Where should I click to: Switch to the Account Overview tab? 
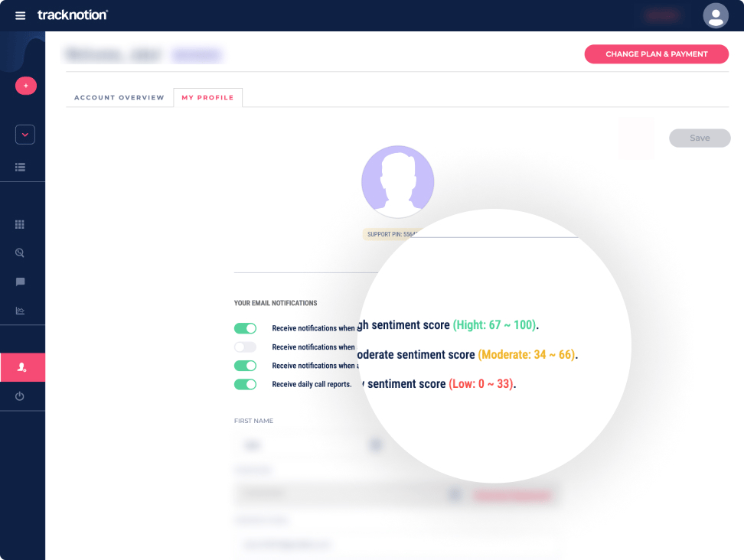point(119,98)
